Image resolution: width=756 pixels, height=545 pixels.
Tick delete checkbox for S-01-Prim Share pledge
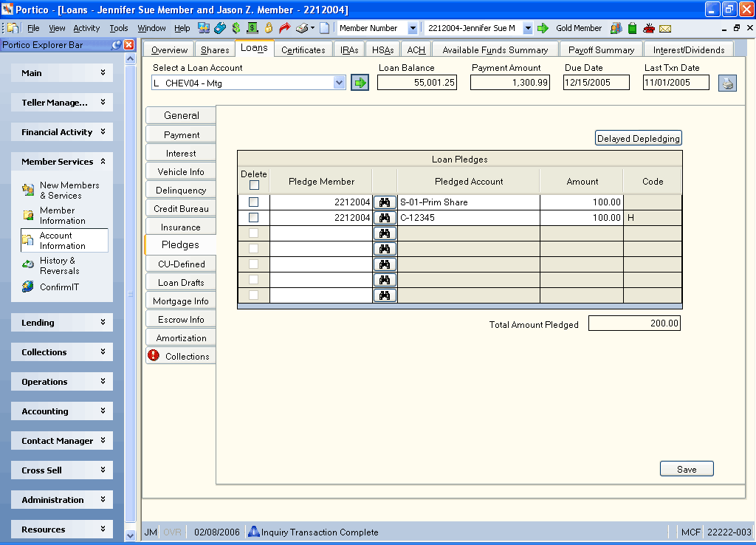[x=254, y=202]
